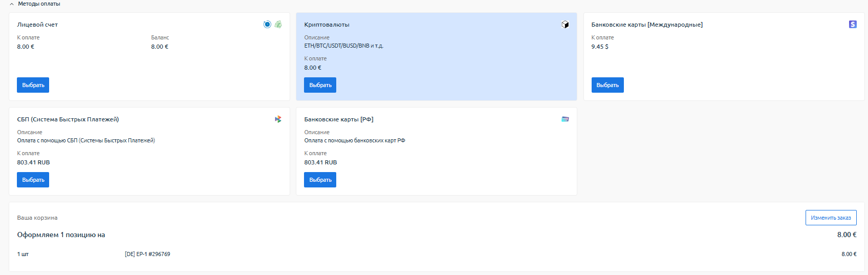Screen dimensions: 868x275
Task: Click the Stripe icon on international cards
Action: pos(853,25)
